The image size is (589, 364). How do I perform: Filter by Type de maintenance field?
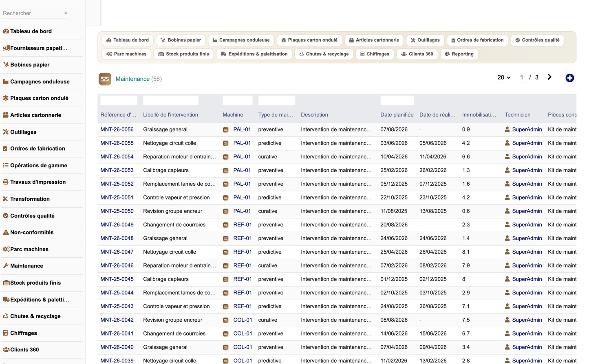[x=277, y=101]
